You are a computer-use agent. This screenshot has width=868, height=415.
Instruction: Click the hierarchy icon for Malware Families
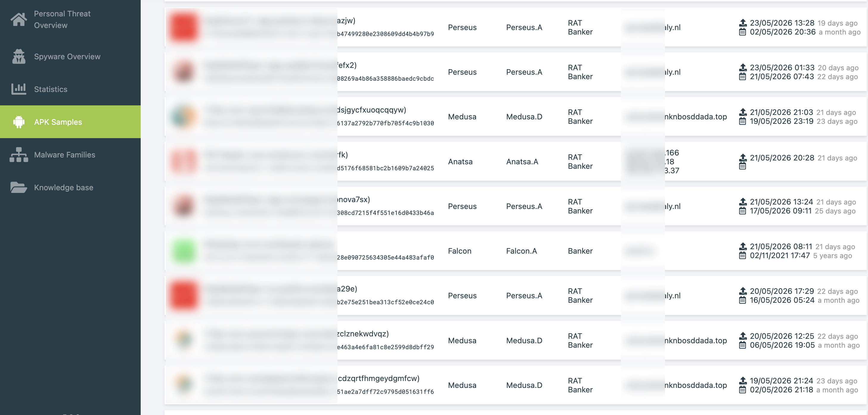[19, 155]
